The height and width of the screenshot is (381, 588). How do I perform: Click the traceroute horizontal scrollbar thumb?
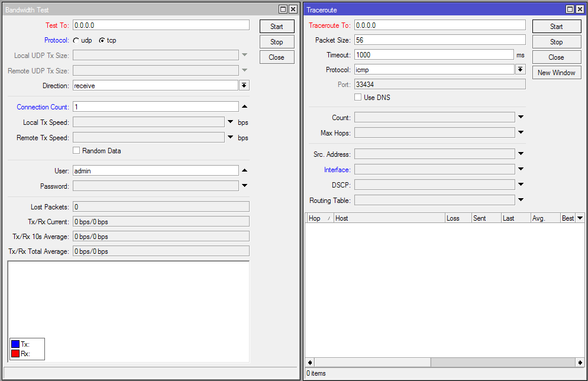pyautogui.click(x=372, y=362)
